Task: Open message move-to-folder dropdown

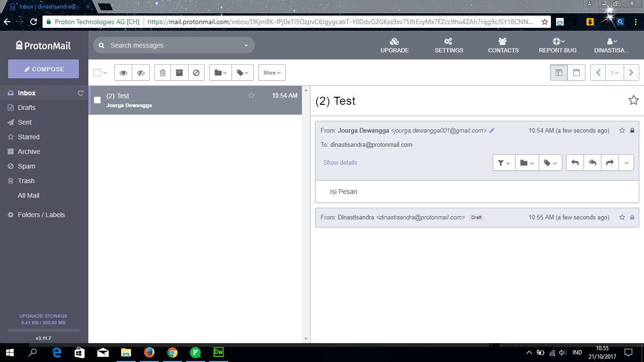Action: (x=527, y=163)
